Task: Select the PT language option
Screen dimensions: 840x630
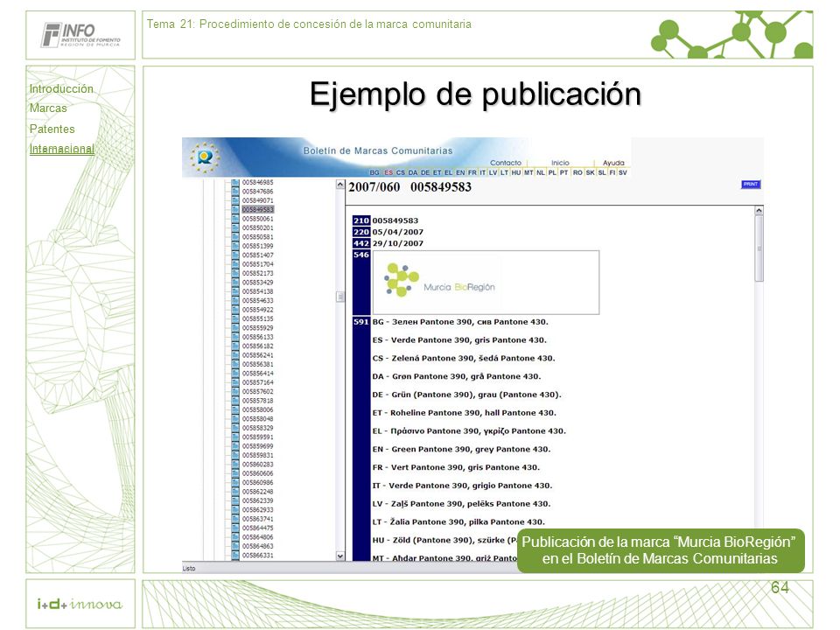Action: pos(563,172)
